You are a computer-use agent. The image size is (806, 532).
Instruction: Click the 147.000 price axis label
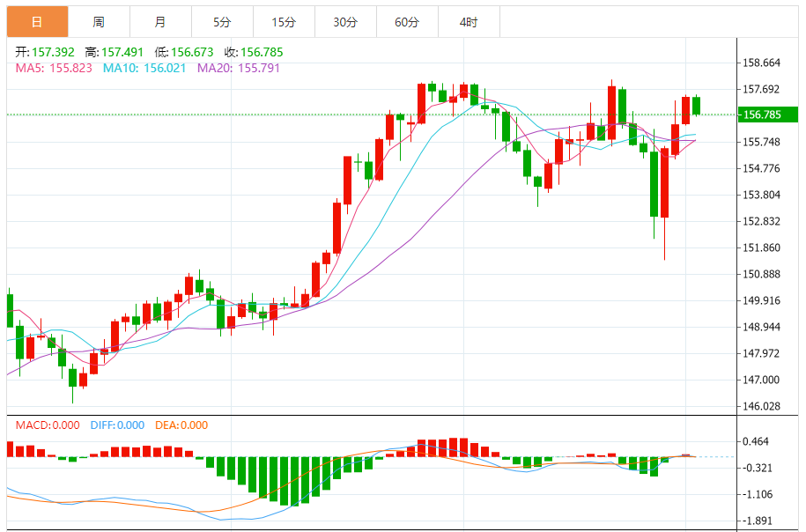coord(761,380)
